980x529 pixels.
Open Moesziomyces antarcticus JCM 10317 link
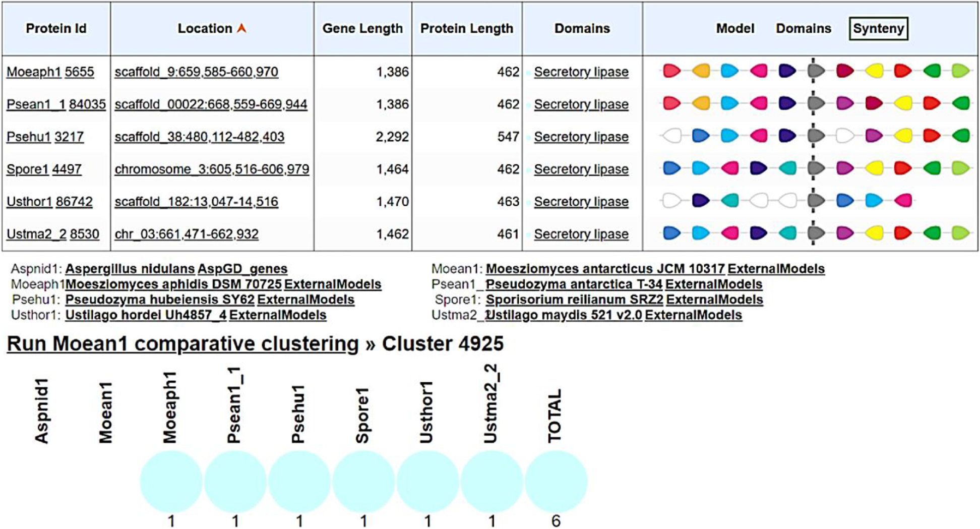click(x=605, y=269)
